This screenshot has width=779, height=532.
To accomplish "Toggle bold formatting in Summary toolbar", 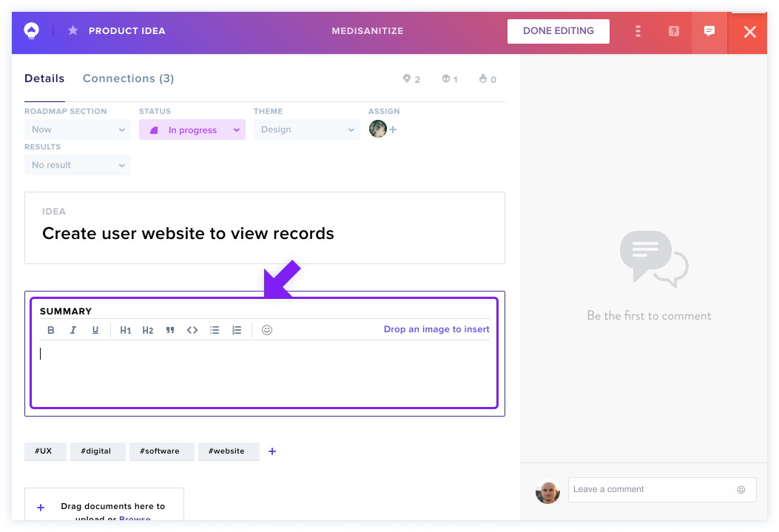I will (x=50, y=330).
